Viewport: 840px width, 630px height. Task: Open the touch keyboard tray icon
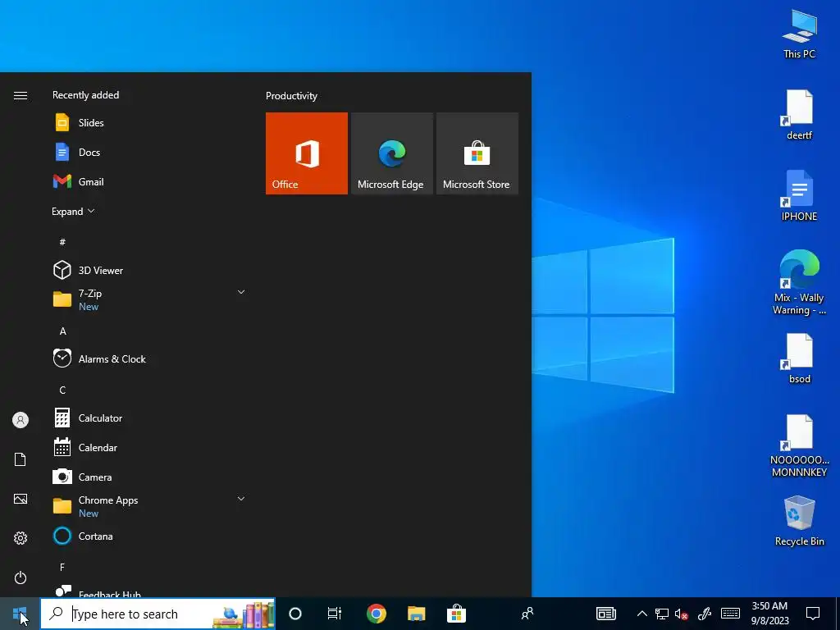click(x=730, y=614)
